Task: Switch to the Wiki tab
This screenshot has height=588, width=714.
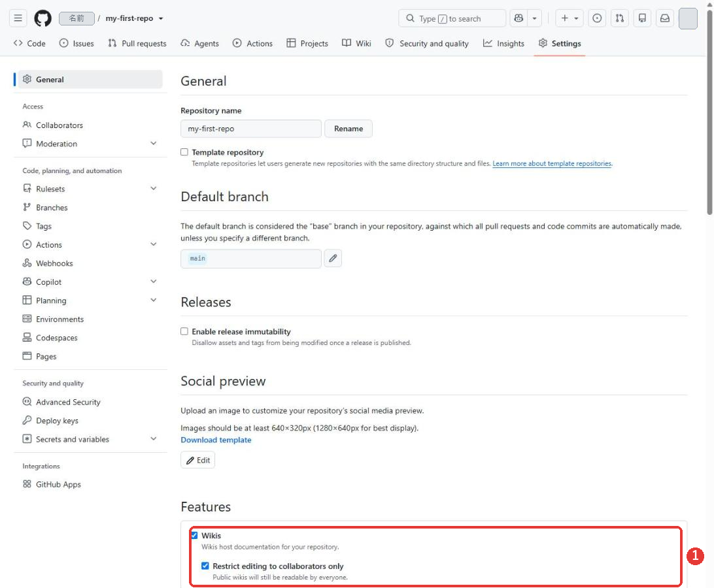Action: [356, 43]
